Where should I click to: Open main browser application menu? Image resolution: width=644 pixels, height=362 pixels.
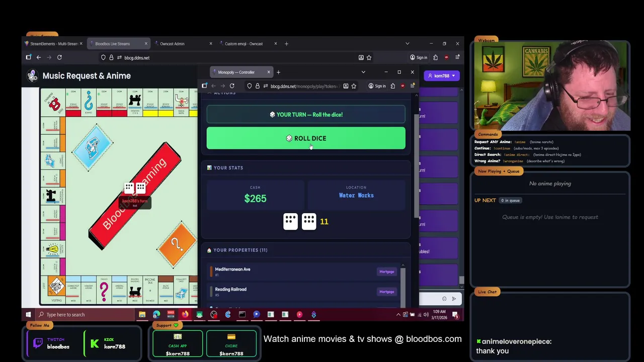click(x=457, y=57)
